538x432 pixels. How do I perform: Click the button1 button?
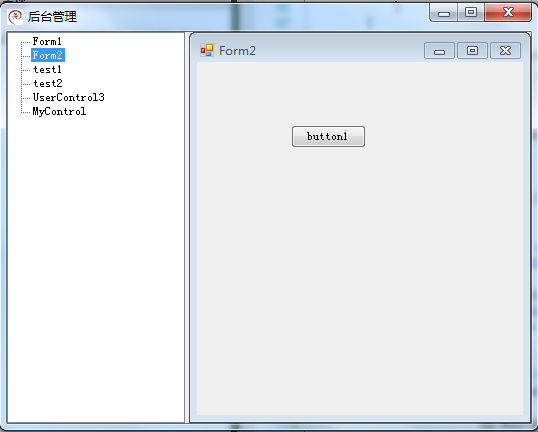pos(328,137)
